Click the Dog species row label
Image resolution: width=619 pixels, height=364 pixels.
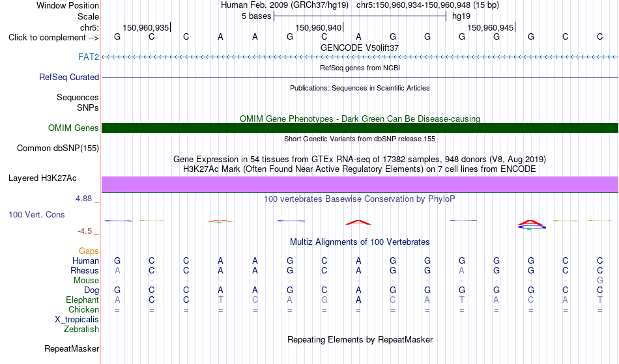pos(92,290)
